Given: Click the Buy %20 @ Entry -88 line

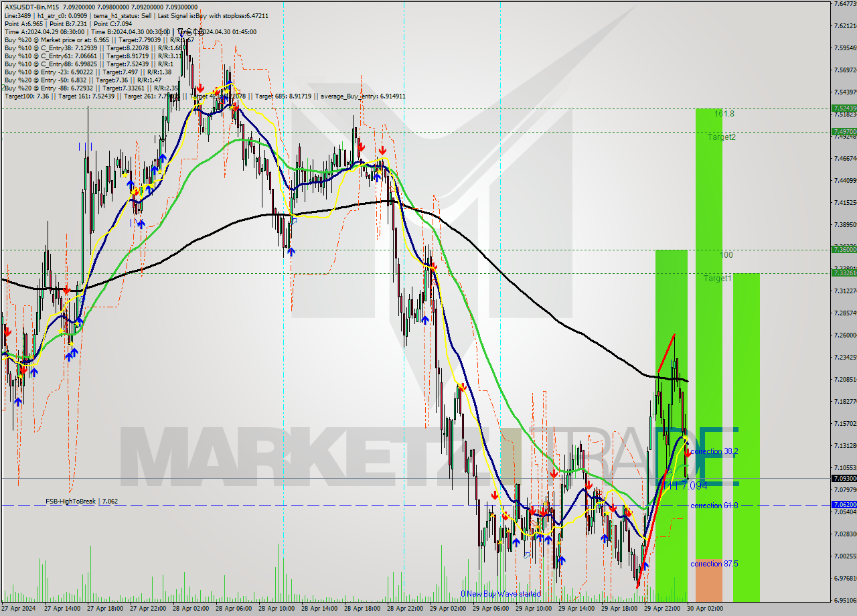Looking at the screenshot, I should tap(91, 88).
